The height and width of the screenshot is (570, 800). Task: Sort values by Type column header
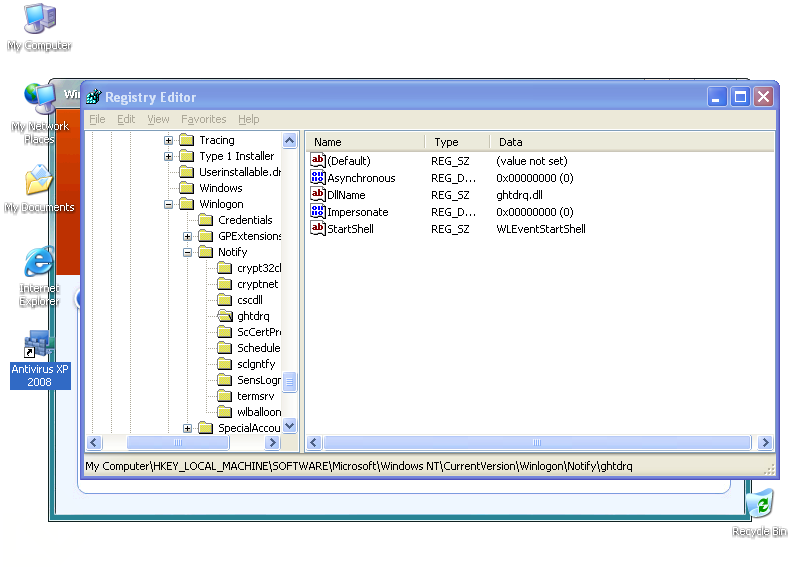click(x=457, y=142)
